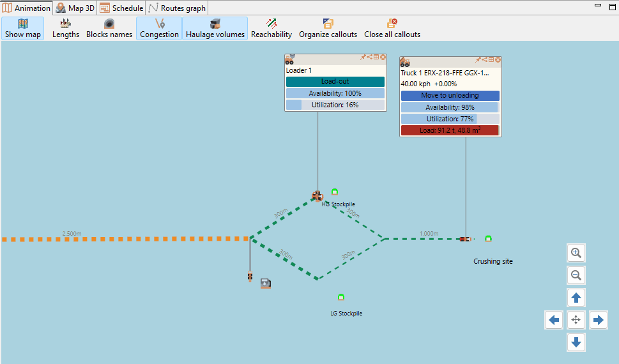Zoom out on the map

click(576, 275)
